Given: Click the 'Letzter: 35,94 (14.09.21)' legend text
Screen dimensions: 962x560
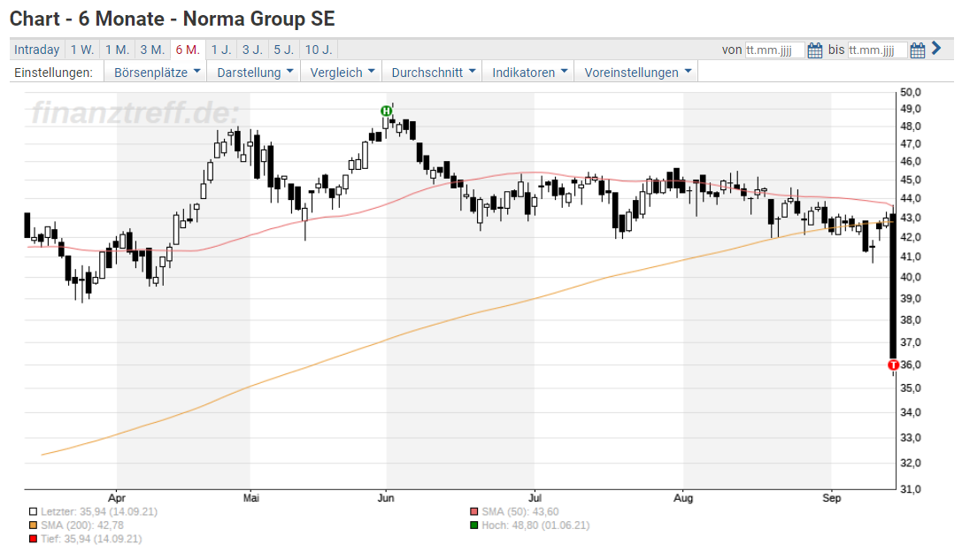Looking at the screenshot, I should point(99,511).
